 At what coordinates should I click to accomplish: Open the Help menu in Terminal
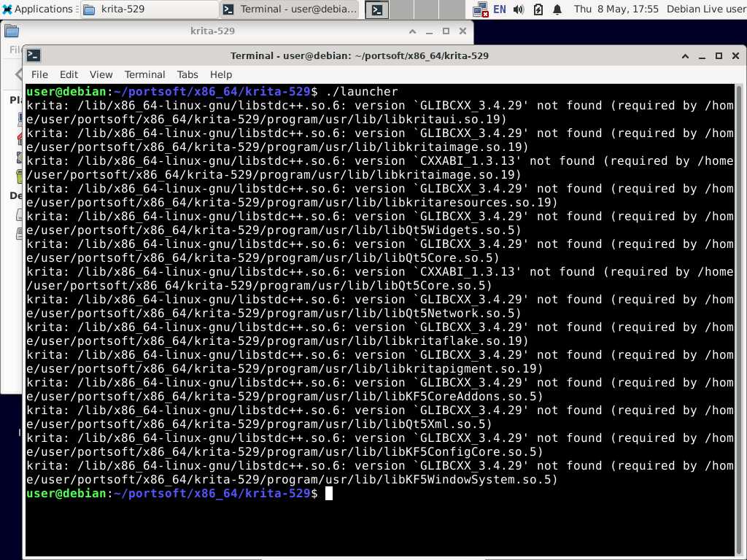pyautogui.click(x=221, y=75)
